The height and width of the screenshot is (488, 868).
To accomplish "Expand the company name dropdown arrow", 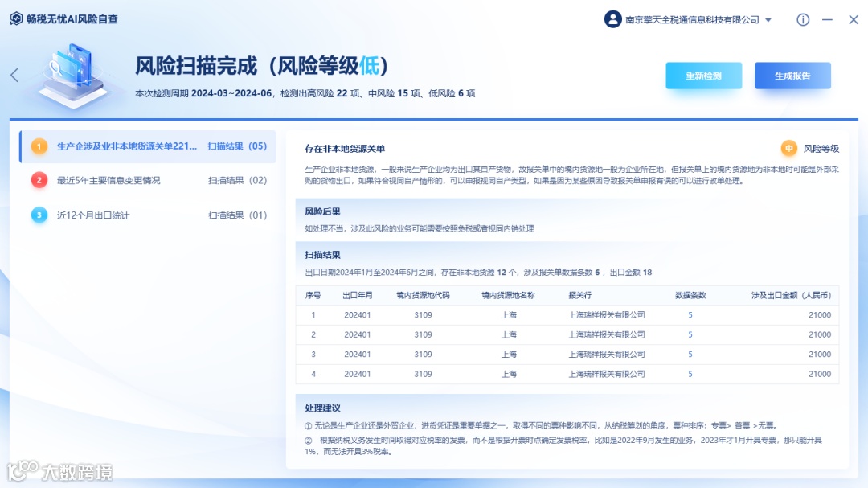I will tap(768, 20).
